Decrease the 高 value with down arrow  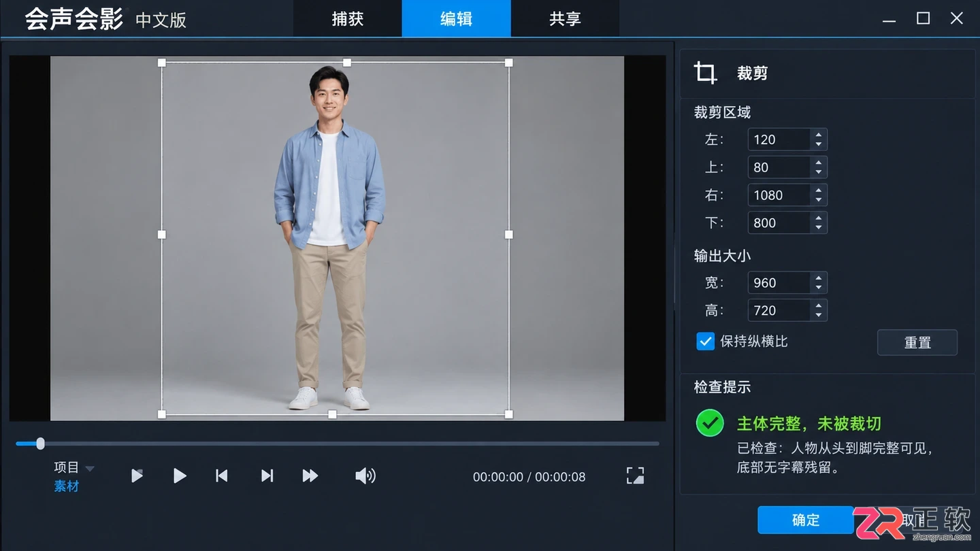[x=819, y=316]
